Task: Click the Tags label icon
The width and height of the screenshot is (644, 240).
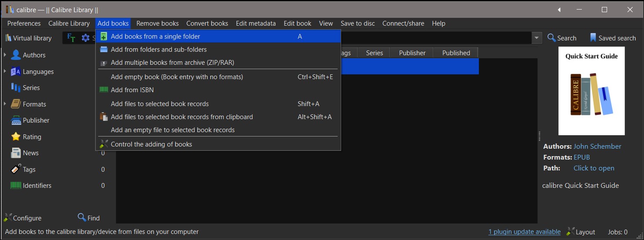Action: tap(16, 169)
